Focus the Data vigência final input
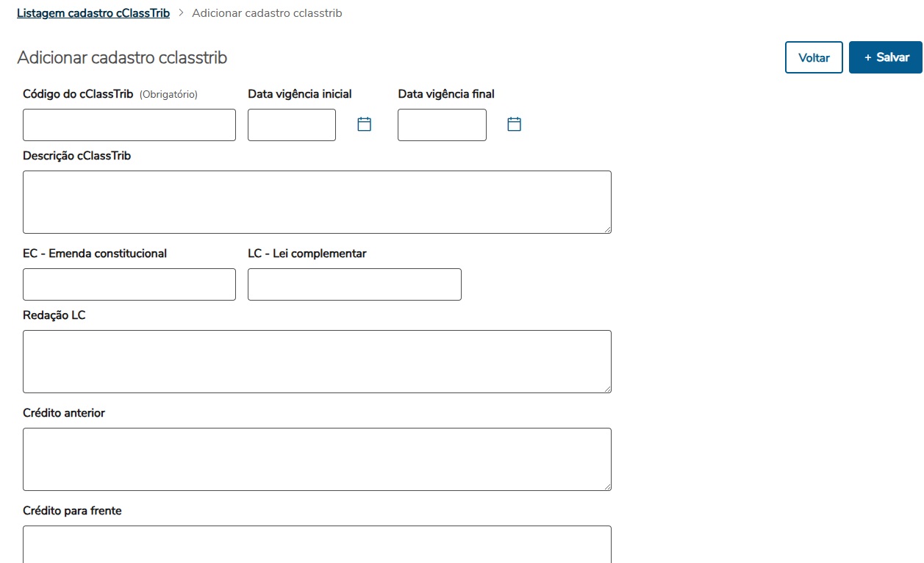This screenshot has width=924, height=563. [442, 125]
